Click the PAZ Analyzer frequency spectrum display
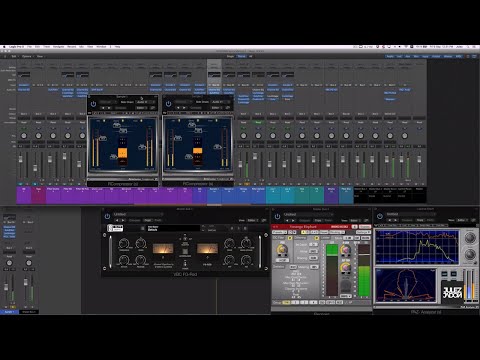This screenshot has height=360, width=480. [417, 247]
